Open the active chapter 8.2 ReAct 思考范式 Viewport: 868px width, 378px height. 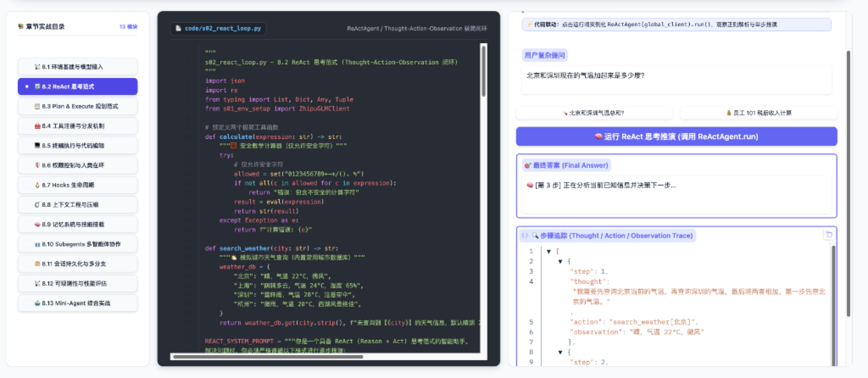(78, 86)
